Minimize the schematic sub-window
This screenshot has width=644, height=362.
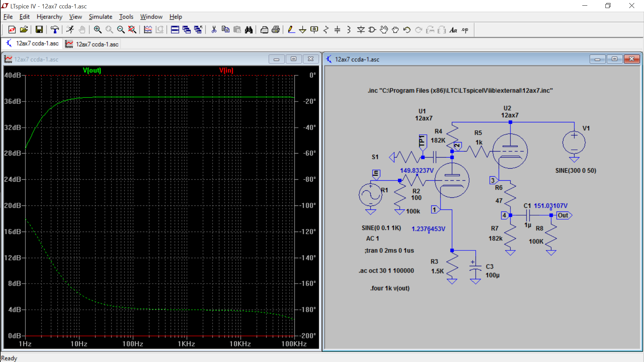(597, 59)
